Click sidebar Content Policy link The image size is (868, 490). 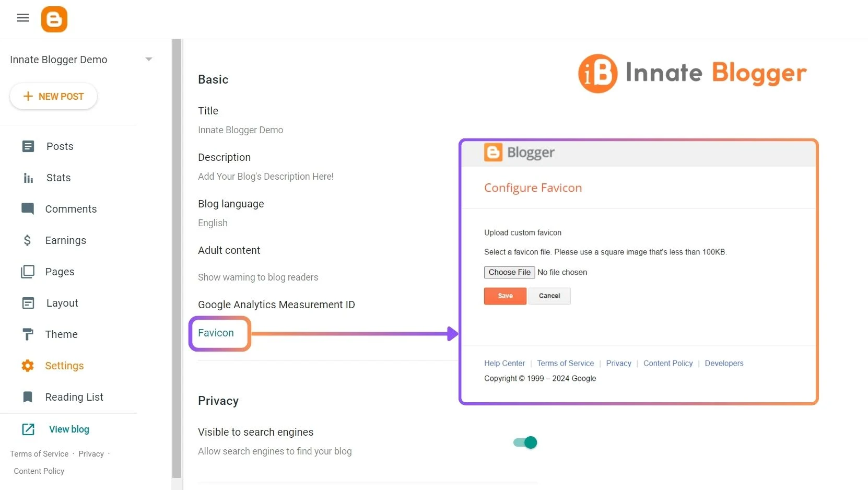coord(39,471)
